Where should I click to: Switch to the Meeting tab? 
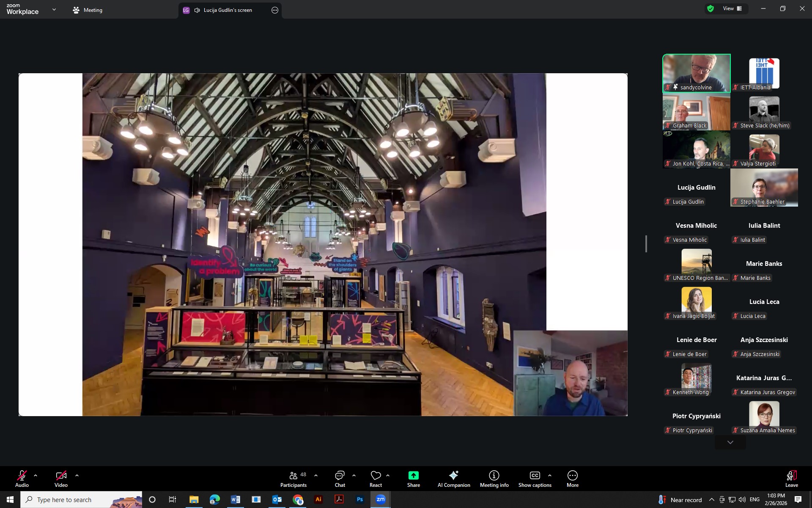pos(88,10)
